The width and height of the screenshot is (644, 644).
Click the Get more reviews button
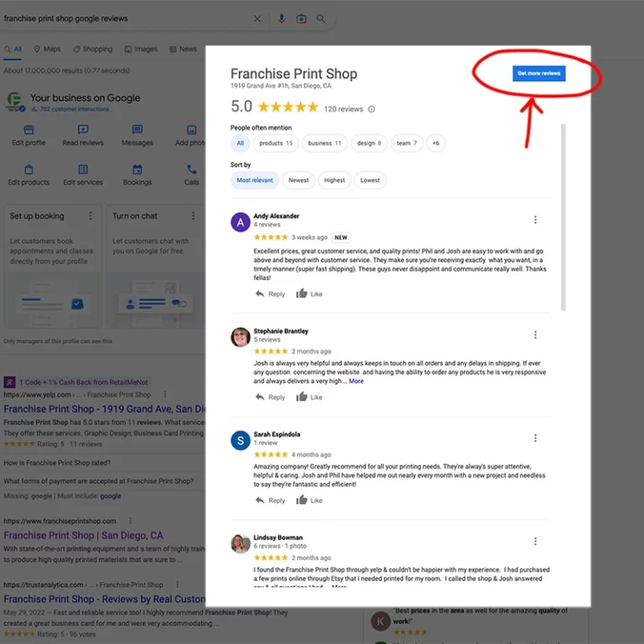coord(539,74)
